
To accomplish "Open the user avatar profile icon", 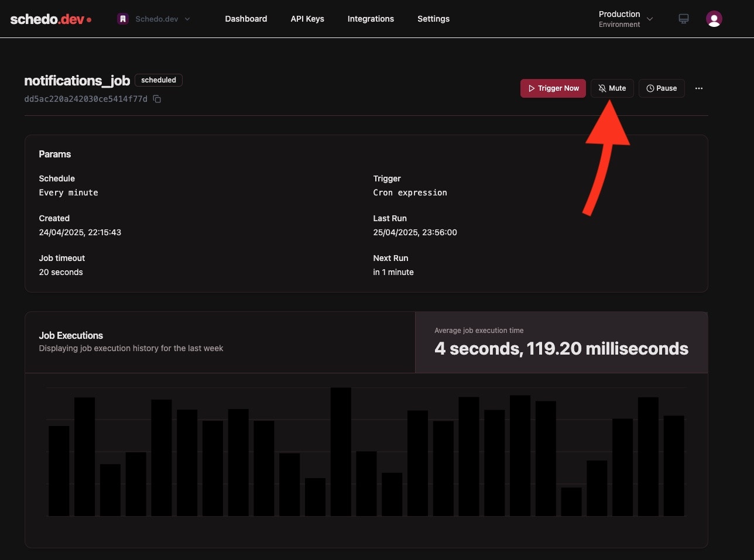I will (x=714, y=18).
